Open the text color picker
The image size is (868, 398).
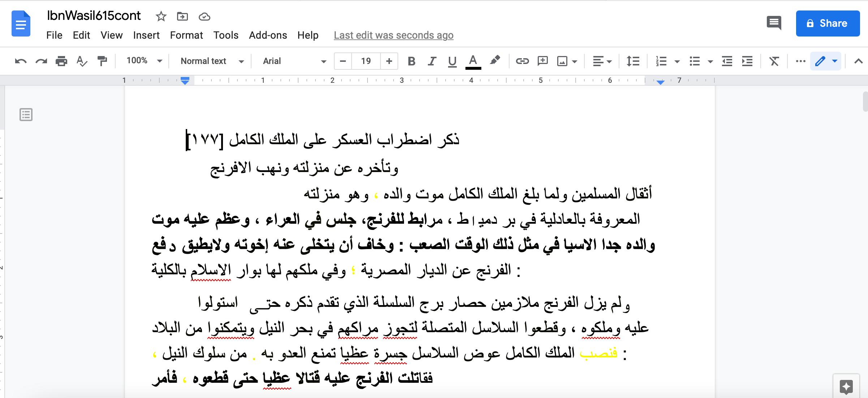tap(473, 61)
